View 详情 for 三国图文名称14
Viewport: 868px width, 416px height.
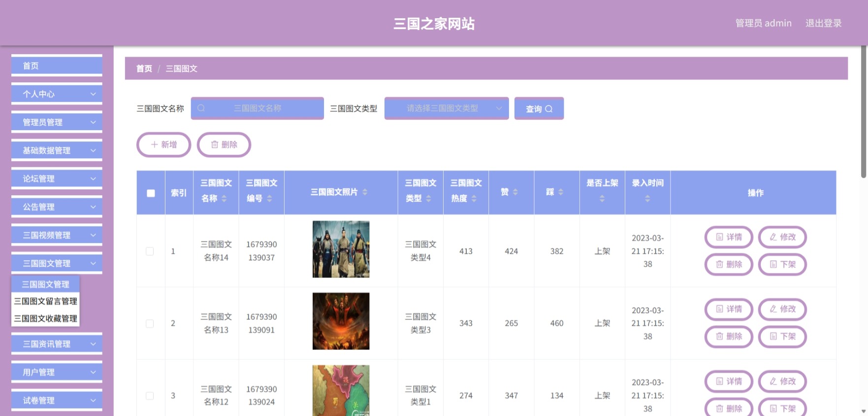click(x=729, y=237)
